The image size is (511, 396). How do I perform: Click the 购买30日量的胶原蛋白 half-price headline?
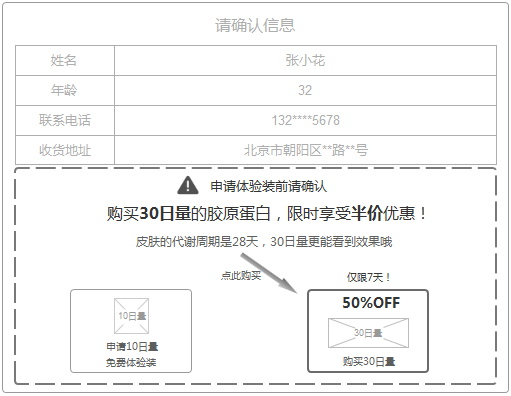coord(266,213)
